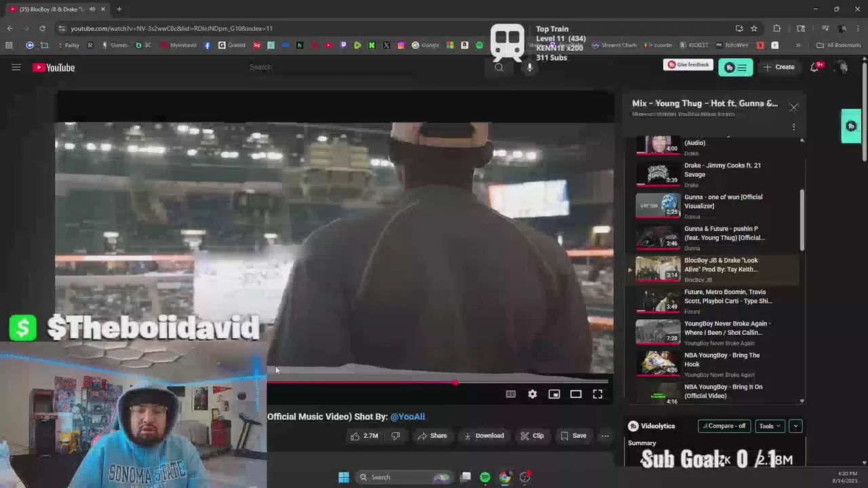Screen dimensions: 868x488
Task: Create a clip with the Clip button
Action: tap(532, 436)
